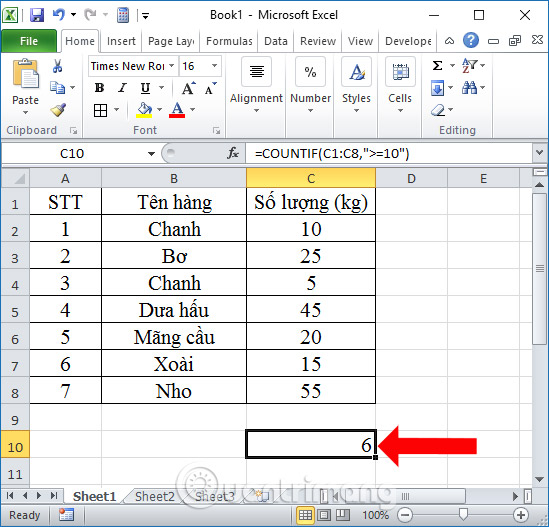The height and width of the screenshot is (527, 549).
Task: Minimize the ribbon with caret icon
Action: (450, 41)
